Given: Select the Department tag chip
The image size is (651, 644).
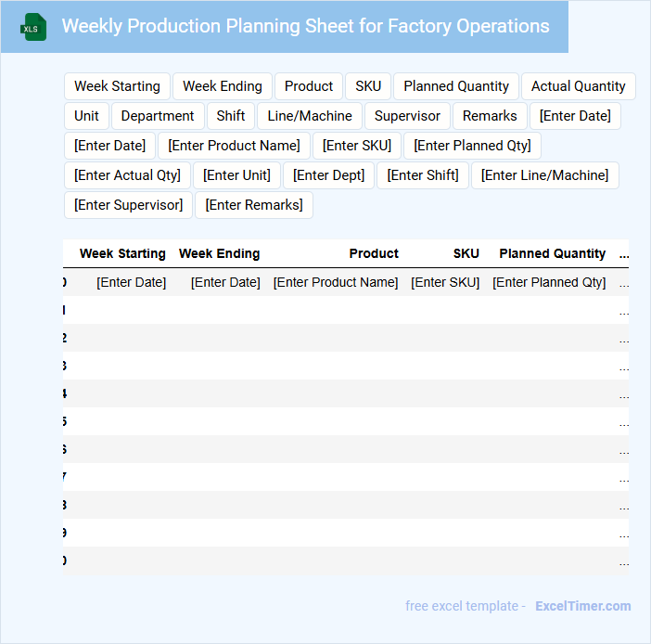Looking at the screenshot, I should click(158, 116).
